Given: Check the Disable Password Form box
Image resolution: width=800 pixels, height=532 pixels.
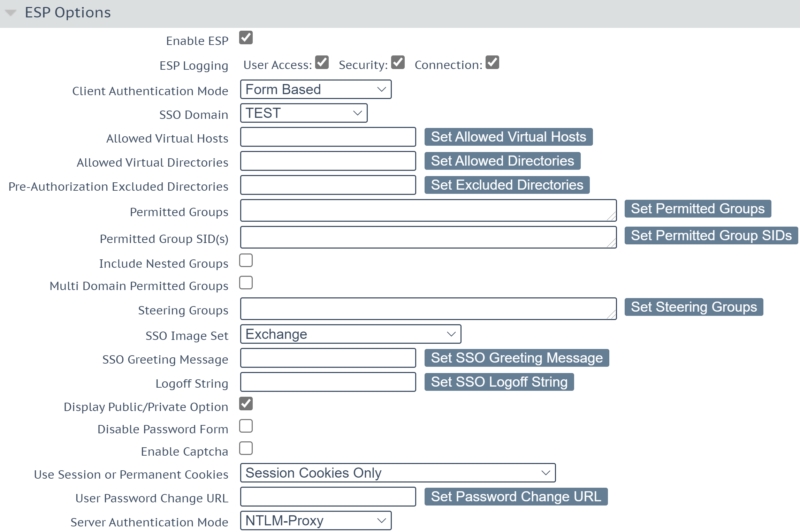Looking at the screenshot, I should (x=246, y=426).
